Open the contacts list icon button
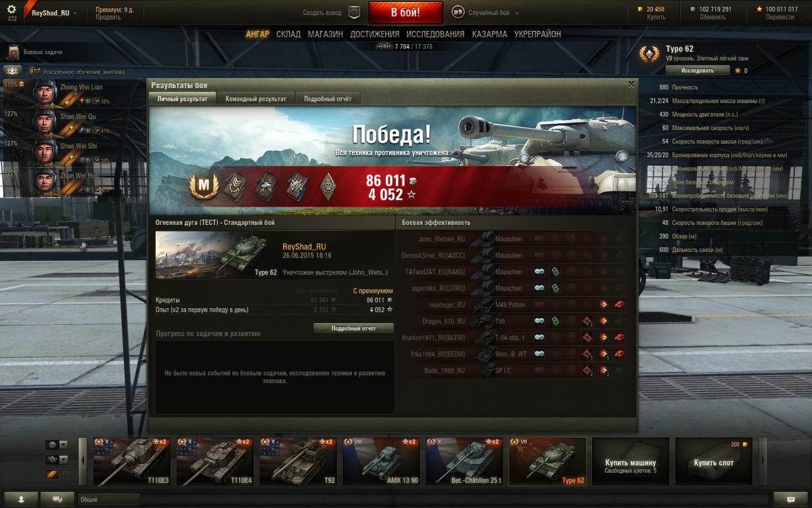This screenshot has width=812, height=508. click(20, 499)
